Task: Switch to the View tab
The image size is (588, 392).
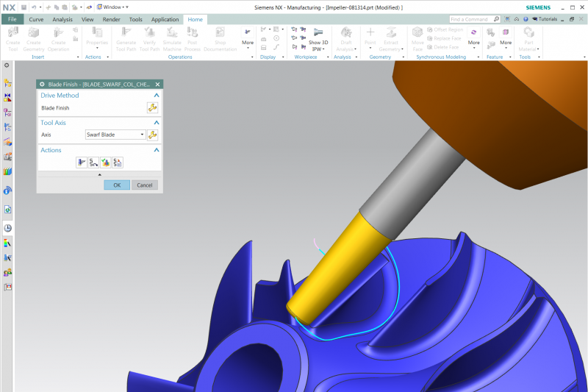Action: tap(87, 20)
